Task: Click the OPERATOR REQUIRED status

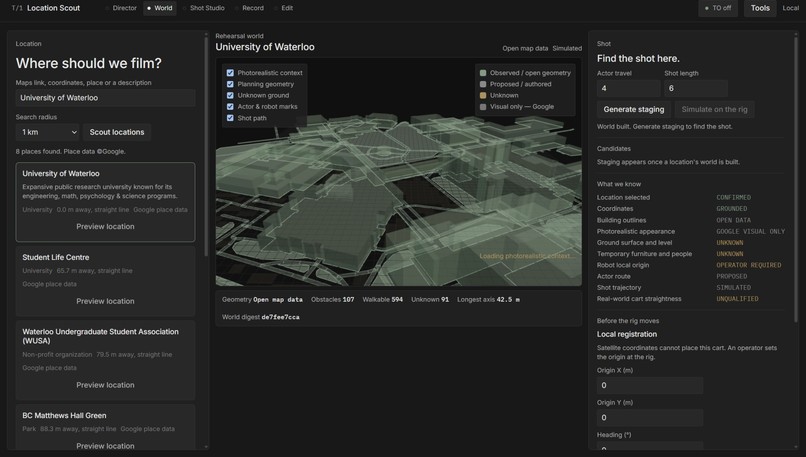Action: point(748,265)
